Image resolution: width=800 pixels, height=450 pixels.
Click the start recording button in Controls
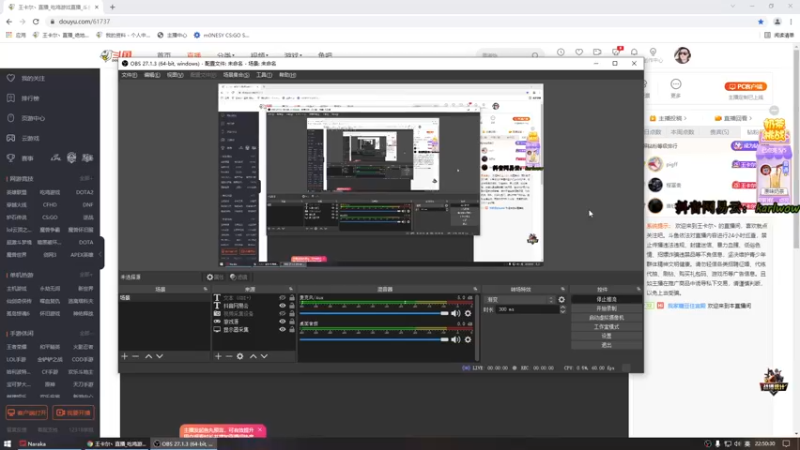607,309
